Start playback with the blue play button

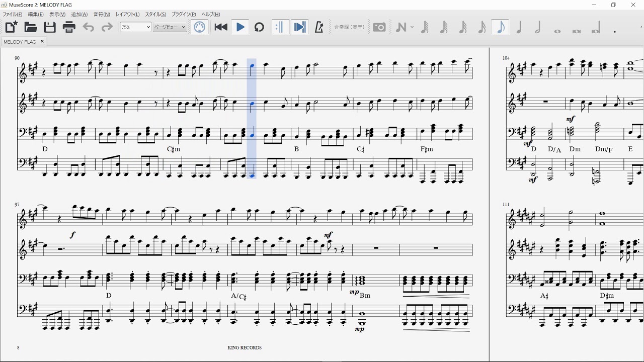point(240,27)
